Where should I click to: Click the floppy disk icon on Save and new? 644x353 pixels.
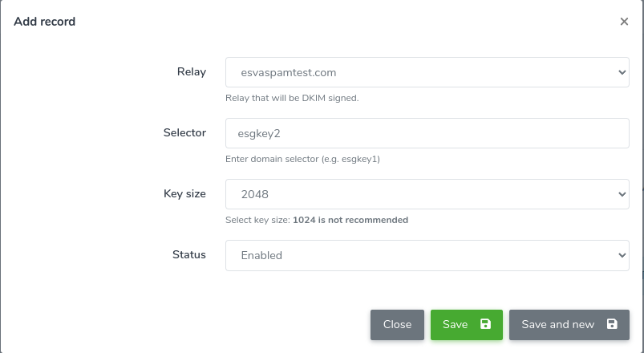(612, 324)
